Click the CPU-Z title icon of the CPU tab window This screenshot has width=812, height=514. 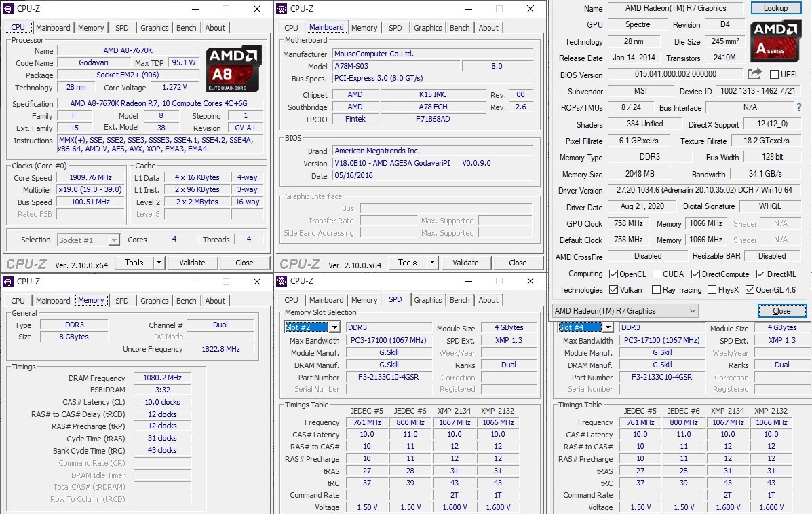click(8, 9)
